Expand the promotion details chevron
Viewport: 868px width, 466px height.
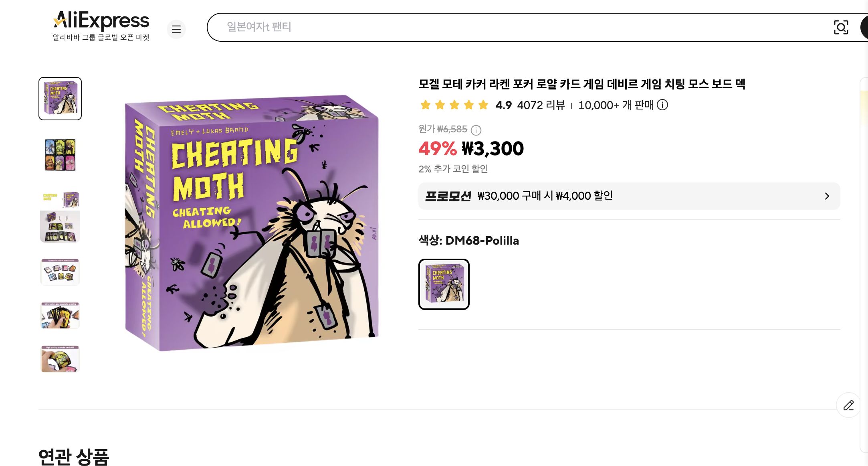(x=827, y=196)
